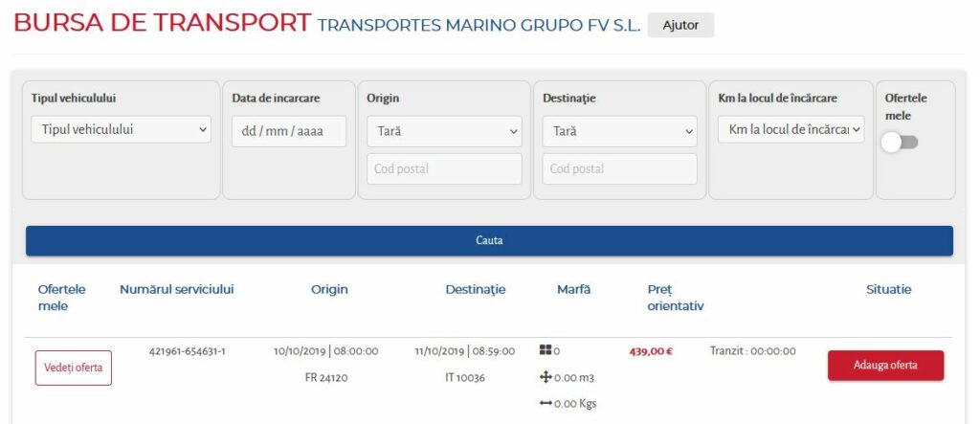Click the volume arrows icon beside 0.00 m3
Screen dimensions: 980x424
pyautogui.click(x=546, y=377)
